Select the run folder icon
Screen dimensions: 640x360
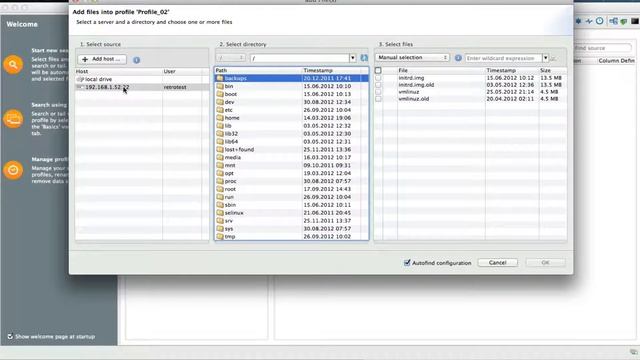220,197
